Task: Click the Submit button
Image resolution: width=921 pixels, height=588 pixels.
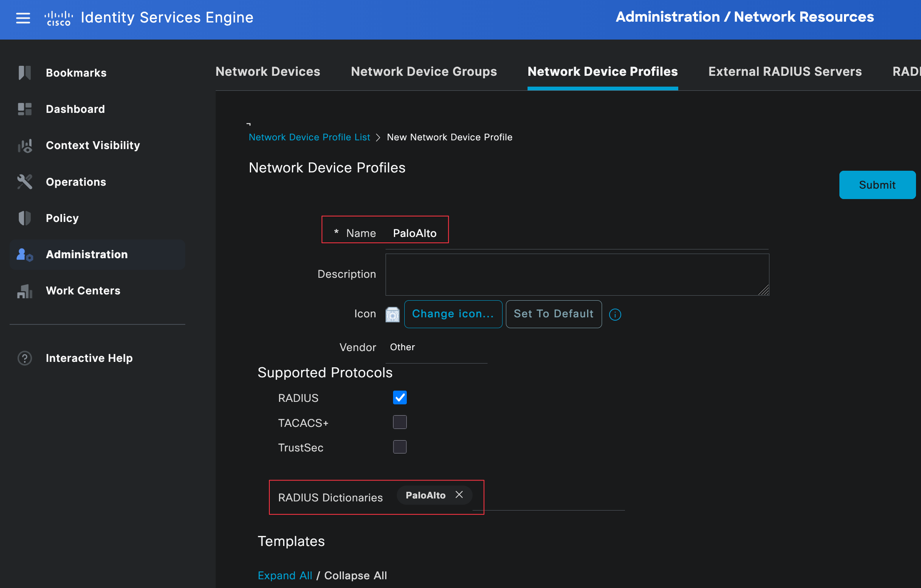Action: click(877, 185)
